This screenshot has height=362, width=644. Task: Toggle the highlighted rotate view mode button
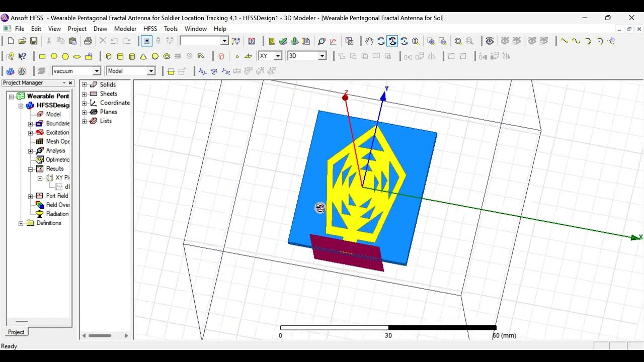pyautogui.click(x=392, y=41)
